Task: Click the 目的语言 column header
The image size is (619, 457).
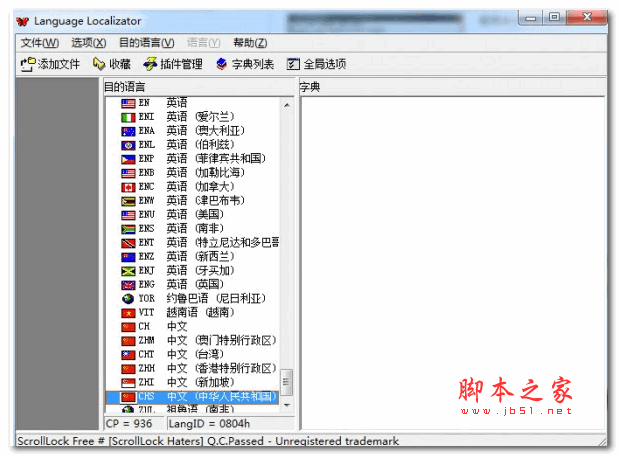Action: coord(199,87)
